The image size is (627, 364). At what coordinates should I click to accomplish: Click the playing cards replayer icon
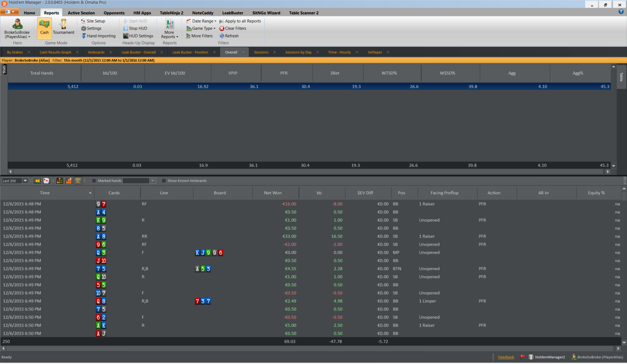tap(46, 181)
